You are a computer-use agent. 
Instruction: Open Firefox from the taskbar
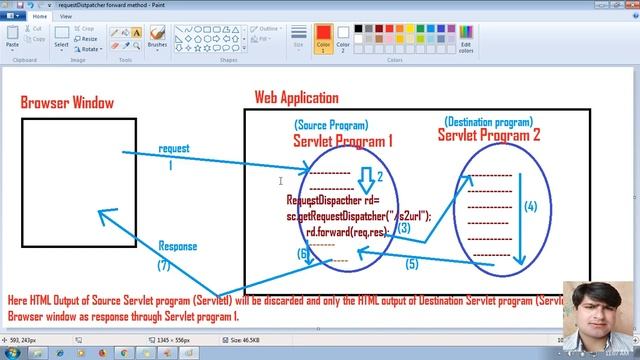point(102,353)
